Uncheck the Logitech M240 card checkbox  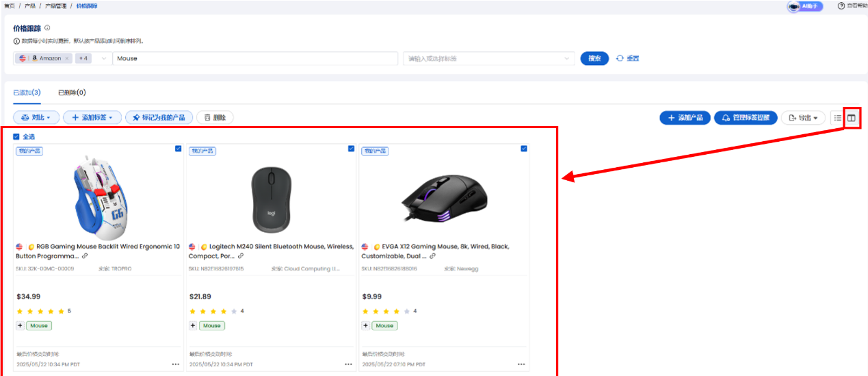pos(351,148)
